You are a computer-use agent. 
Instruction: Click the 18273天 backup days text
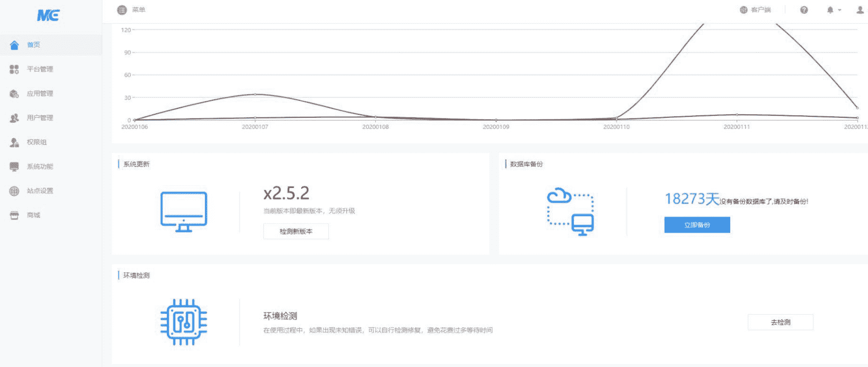coord(692,199)
